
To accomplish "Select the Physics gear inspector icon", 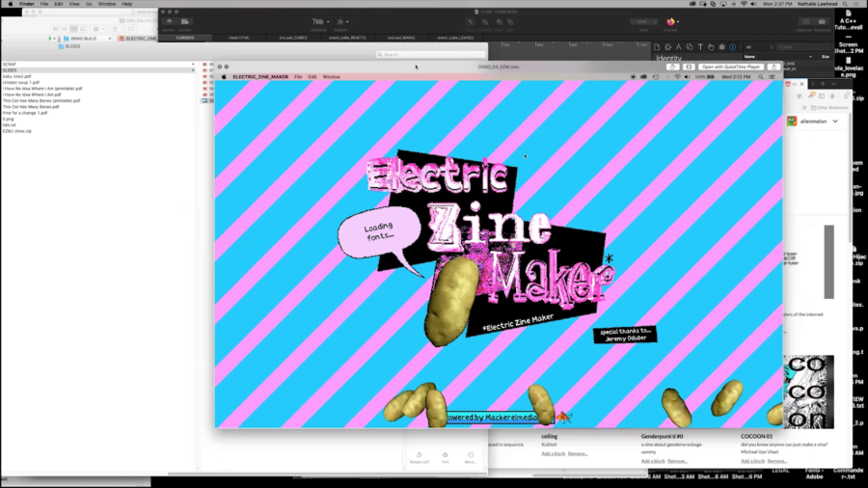I will pos(721,47).
